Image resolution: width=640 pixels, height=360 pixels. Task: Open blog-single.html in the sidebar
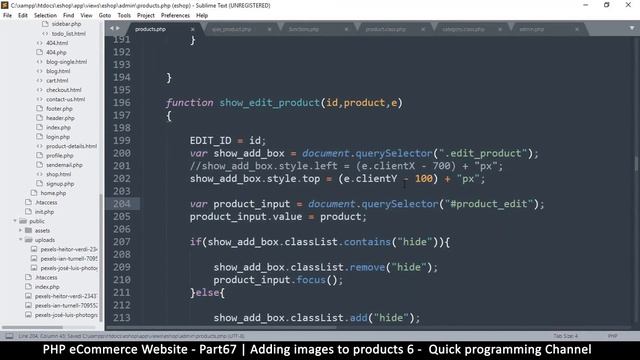[x=67, y=62]
